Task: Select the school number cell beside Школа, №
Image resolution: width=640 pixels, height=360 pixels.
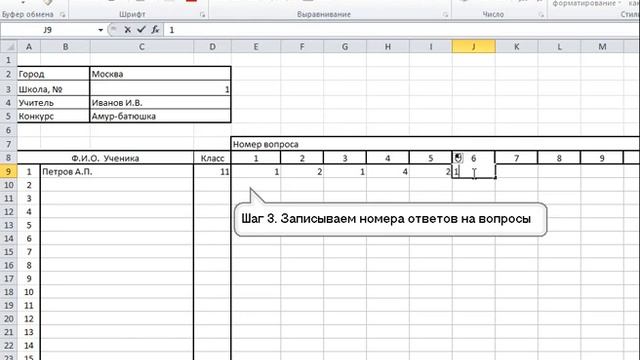Action: point(160,89)
